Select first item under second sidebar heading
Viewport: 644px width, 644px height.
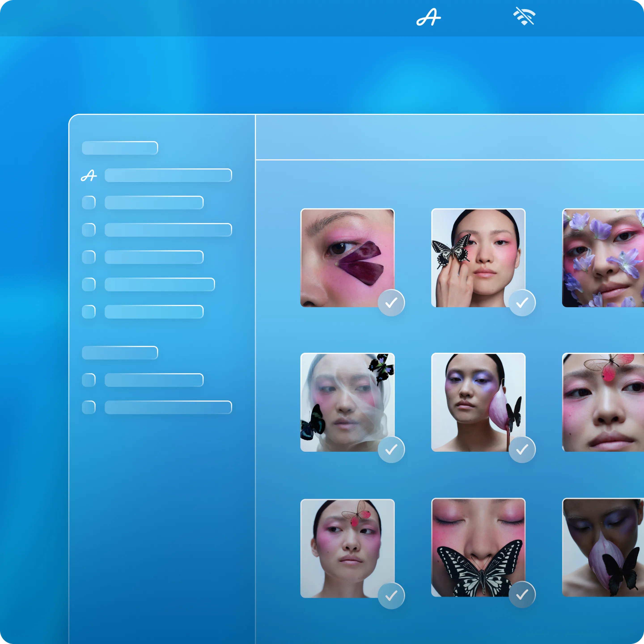tap(154, 380)
